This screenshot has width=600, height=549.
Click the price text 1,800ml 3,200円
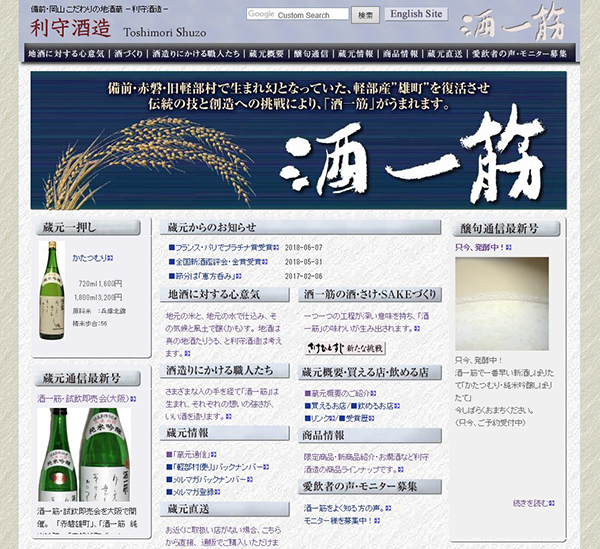tap(98, 297)
